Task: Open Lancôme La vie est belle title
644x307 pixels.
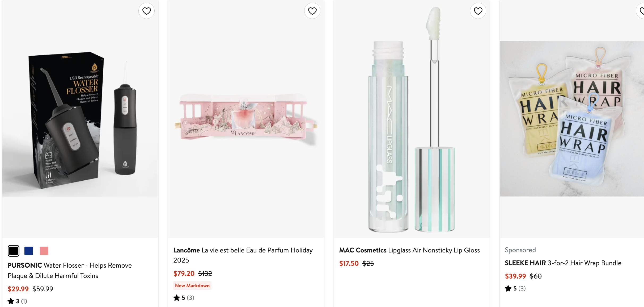Action: pos(243,255)
